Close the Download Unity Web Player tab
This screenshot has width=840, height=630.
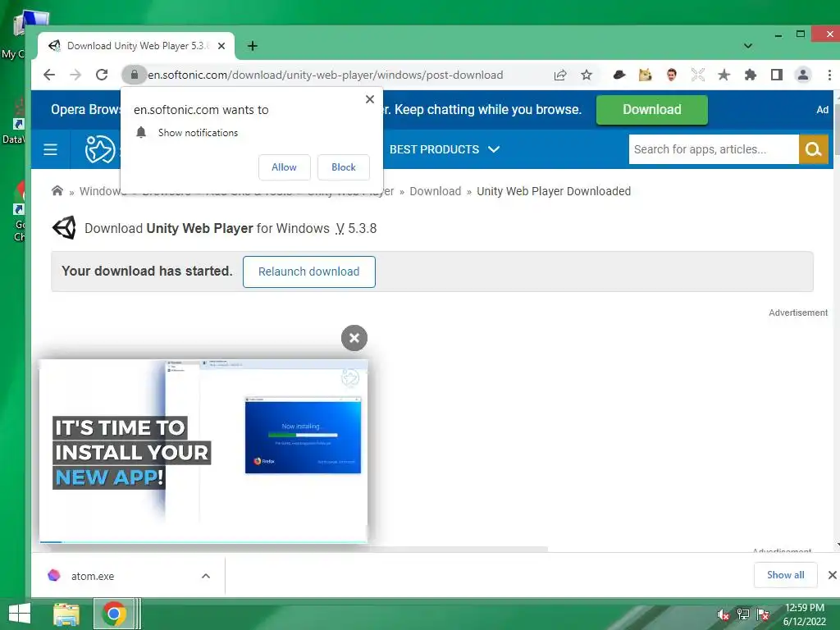221,46
